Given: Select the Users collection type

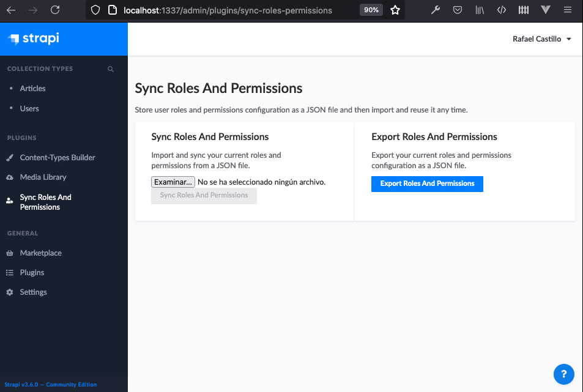Looking at the screenshot, I should click(28, 108).
